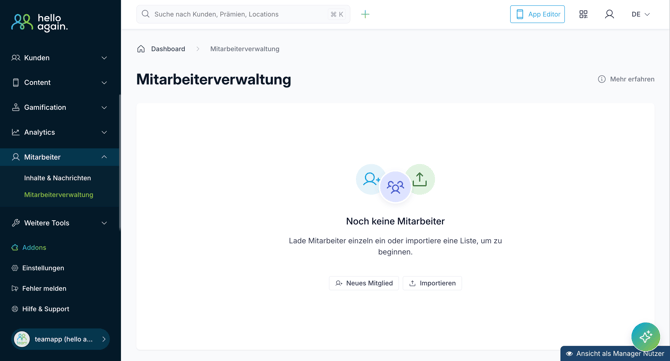The image size is (670, 361).
Task: Expand the Gamification menu chevron
Action: [x=104, y=107]
